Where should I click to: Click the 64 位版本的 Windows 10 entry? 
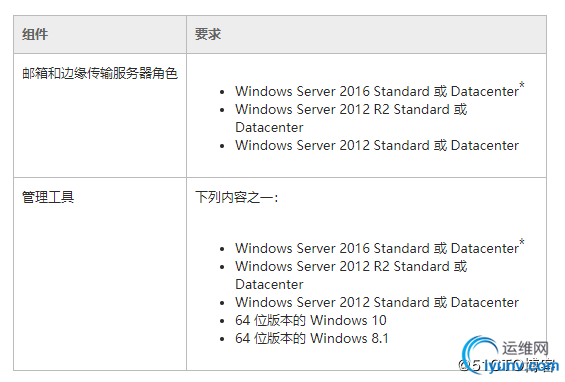311,320
